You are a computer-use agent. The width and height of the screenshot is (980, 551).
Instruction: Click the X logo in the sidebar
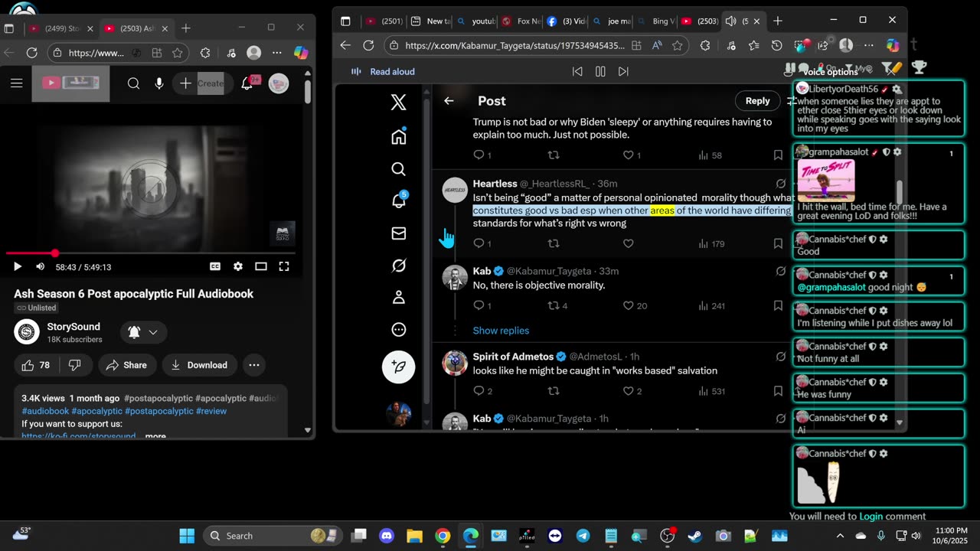click(398, 103)
